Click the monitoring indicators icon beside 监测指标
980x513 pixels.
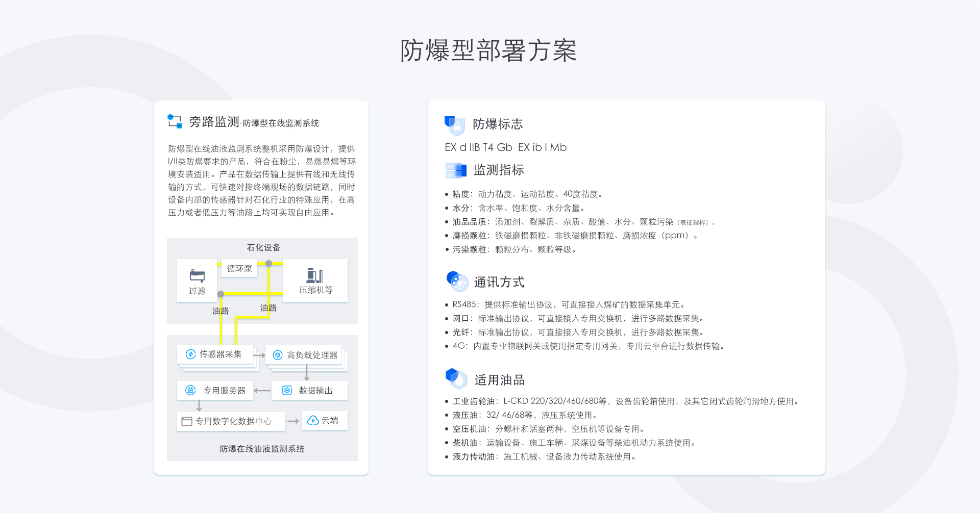[x=456, y=170]
